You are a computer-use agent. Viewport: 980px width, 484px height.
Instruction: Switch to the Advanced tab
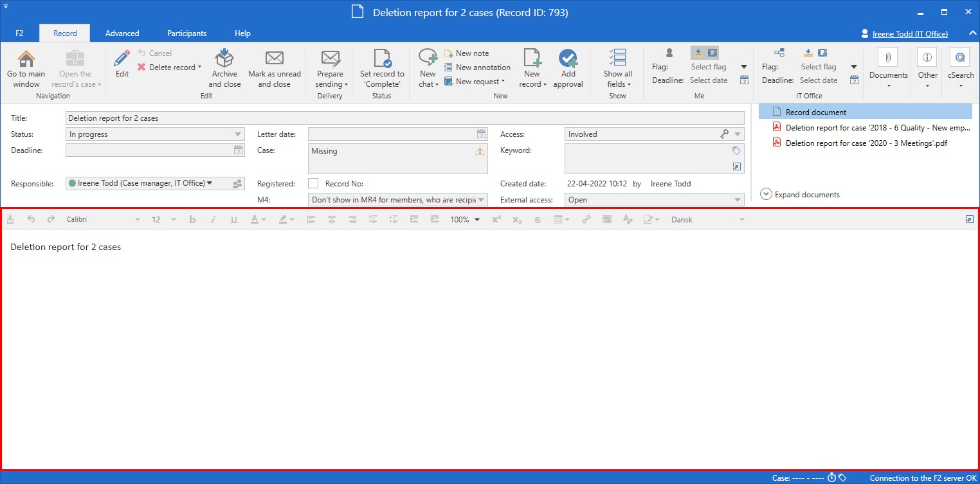click(122, 33)
